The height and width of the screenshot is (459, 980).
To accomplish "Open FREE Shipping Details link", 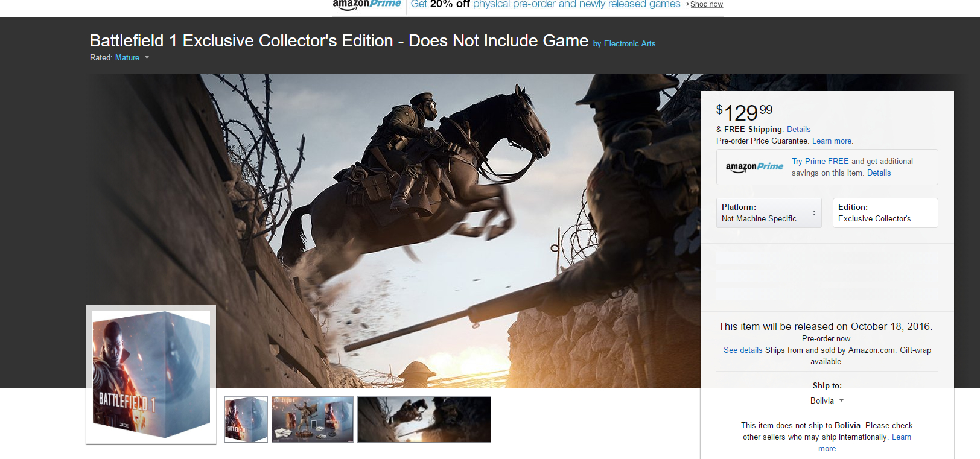I will coord(798,130).
